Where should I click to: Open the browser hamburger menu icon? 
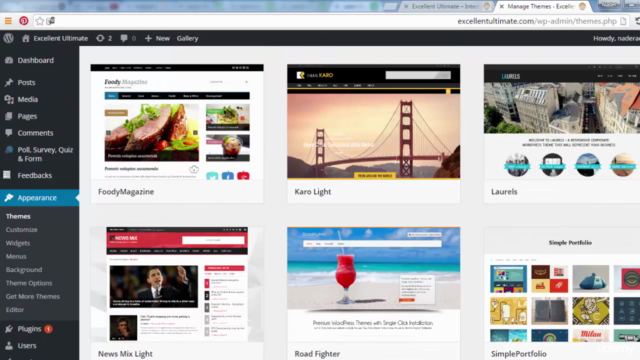tap(8, 21)
